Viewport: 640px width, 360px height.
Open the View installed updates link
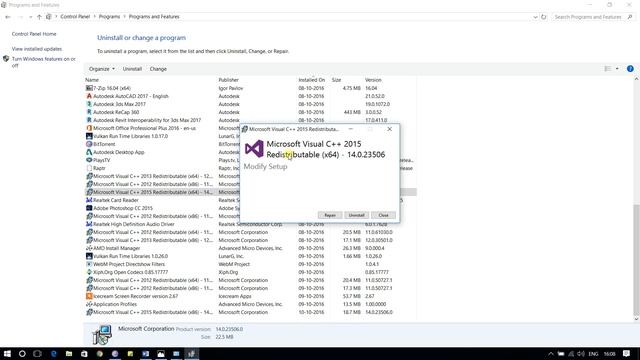(37, 49)
